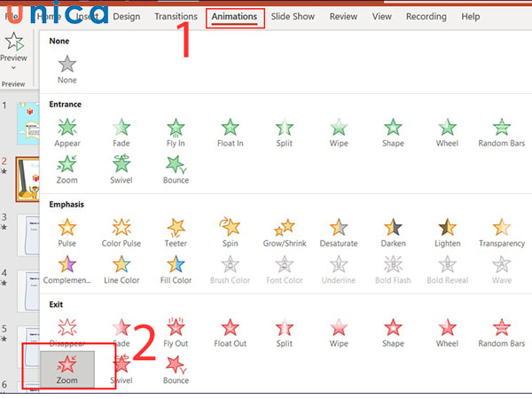Apply the Swivel entrance animation
The image size is (532, 399).
pyautogui.click(x=121, y=169)
